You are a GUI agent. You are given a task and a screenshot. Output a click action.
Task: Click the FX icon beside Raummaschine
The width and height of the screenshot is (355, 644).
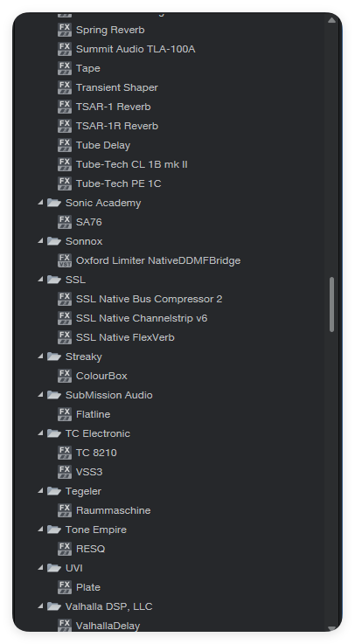coord(65,510)
